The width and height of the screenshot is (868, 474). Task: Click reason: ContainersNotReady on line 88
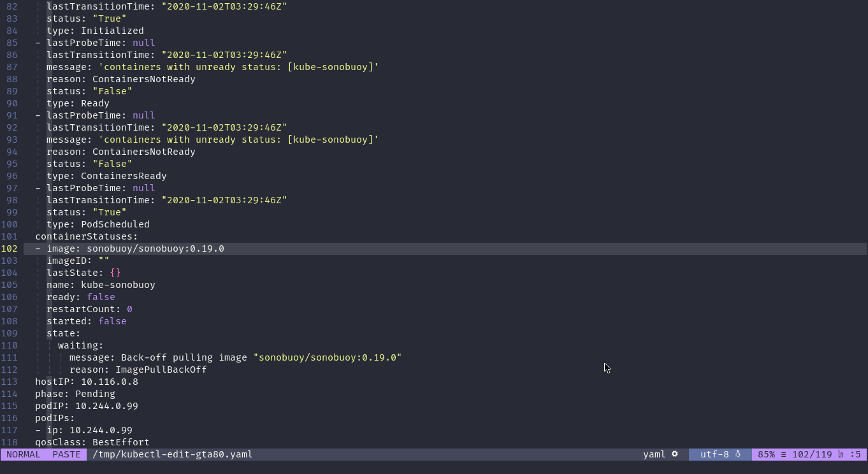click(x=121, y=79)
